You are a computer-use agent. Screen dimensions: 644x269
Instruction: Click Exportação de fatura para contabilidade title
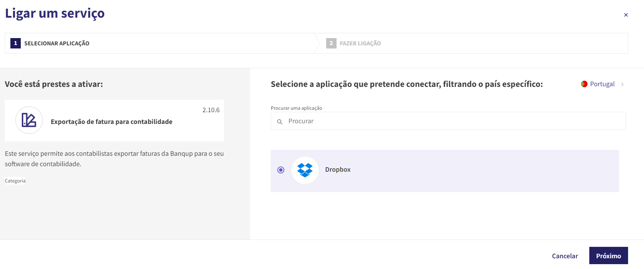[111, 122]
